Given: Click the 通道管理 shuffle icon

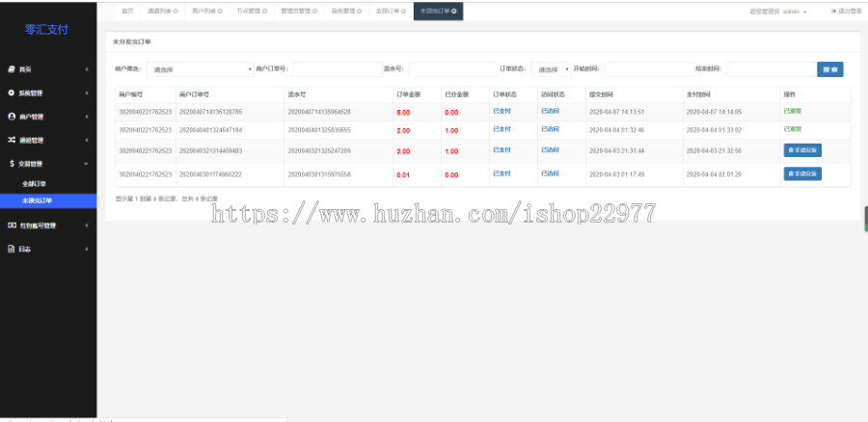Looking at the screenshot, I should pos(11,140).
